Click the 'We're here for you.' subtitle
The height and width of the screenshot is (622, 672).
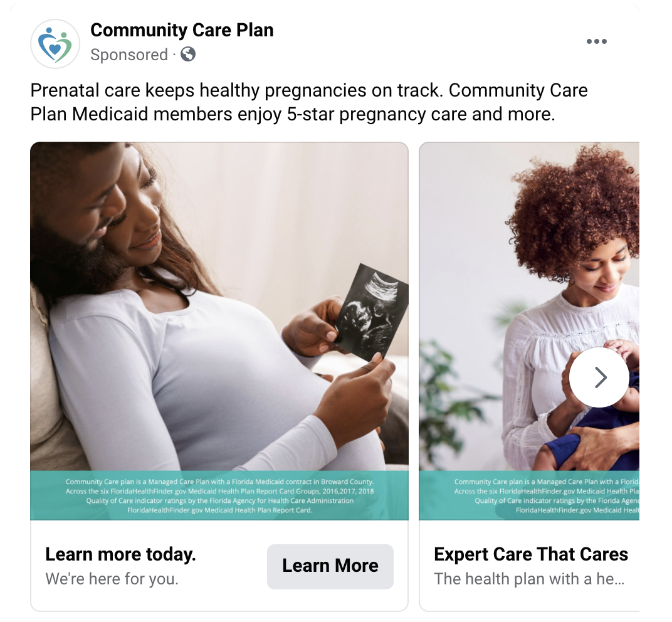(x=112, y=579)
